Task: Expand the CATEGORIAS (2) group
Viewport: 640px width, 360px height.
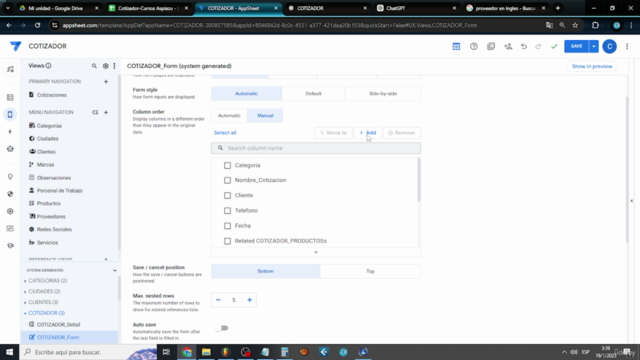Action: click(25, 281)
